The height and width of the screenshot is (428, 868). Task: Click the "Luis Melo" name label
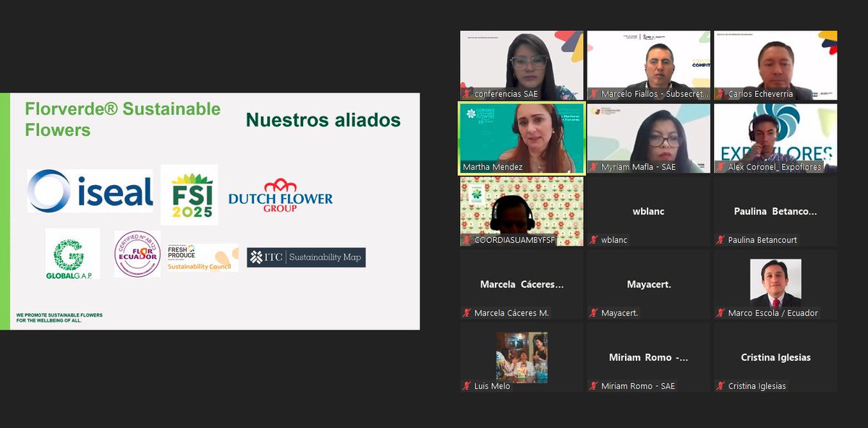coord(492,386)
